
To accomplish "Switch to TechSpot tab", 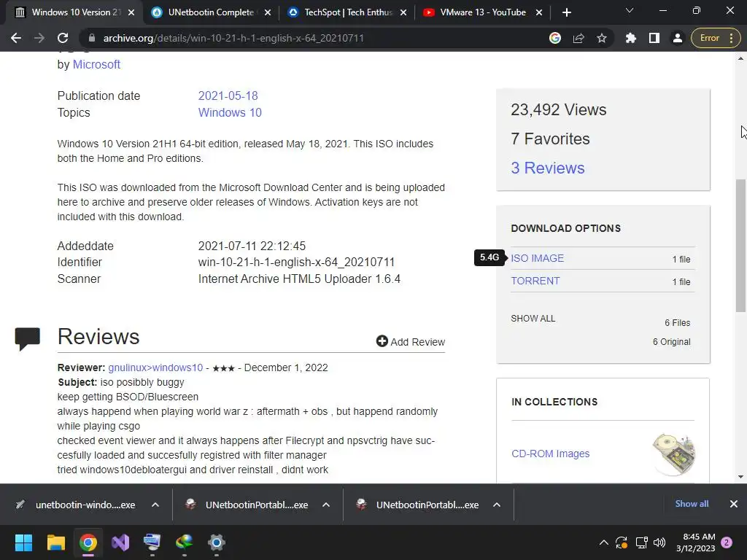I will click(x=348, y=12).
